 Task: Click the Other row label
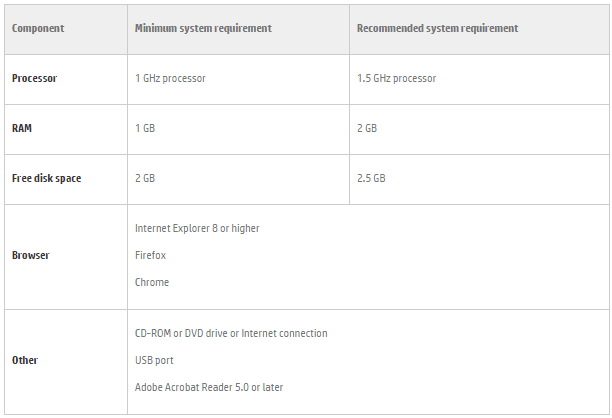point(25,360)
